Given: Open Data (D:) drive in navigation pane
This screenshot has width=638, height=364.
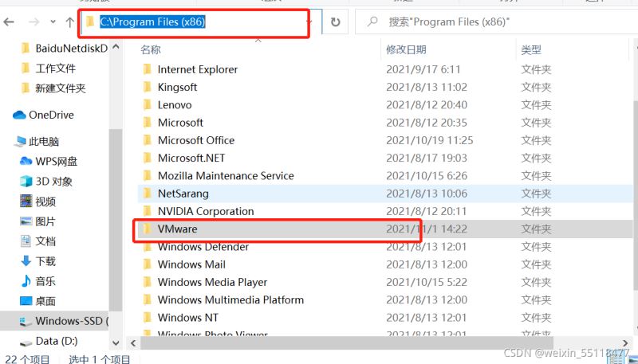Looking at the screenshot, I should coord(57,341).
